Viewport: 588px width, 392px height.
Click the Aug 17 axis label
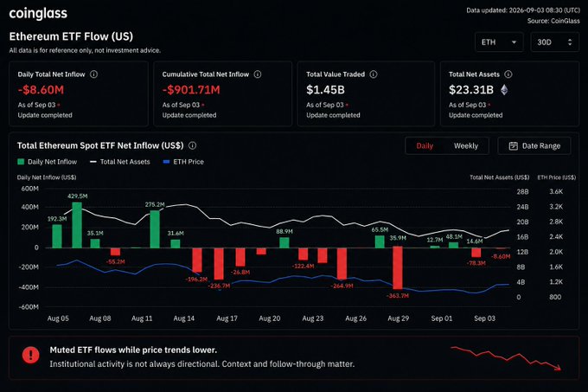pos(227,318)
